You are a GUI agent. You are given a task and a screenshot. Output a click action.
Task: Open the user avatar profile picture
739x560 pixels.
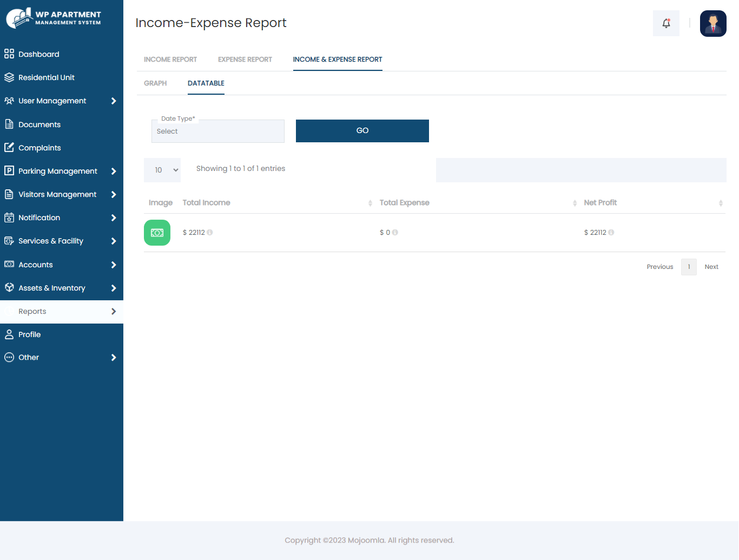[x=713, y=23]
